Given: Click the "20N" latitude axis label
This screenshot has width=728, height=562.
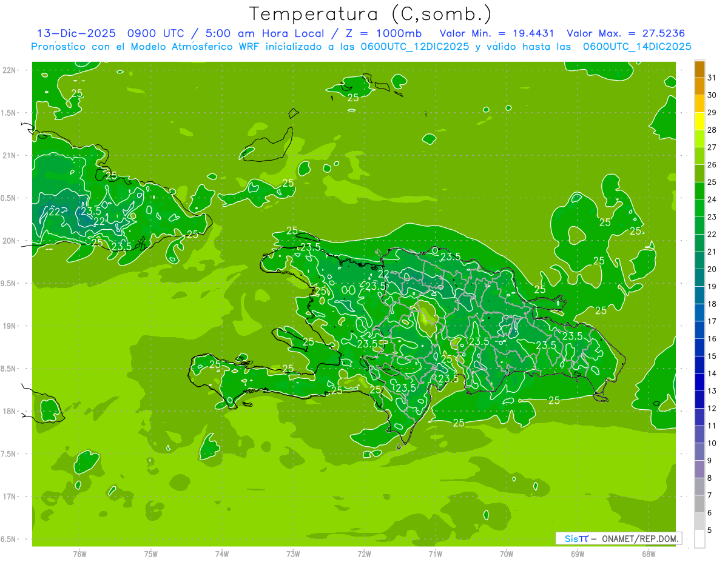Looking at the screenshot, I should 10,241.
